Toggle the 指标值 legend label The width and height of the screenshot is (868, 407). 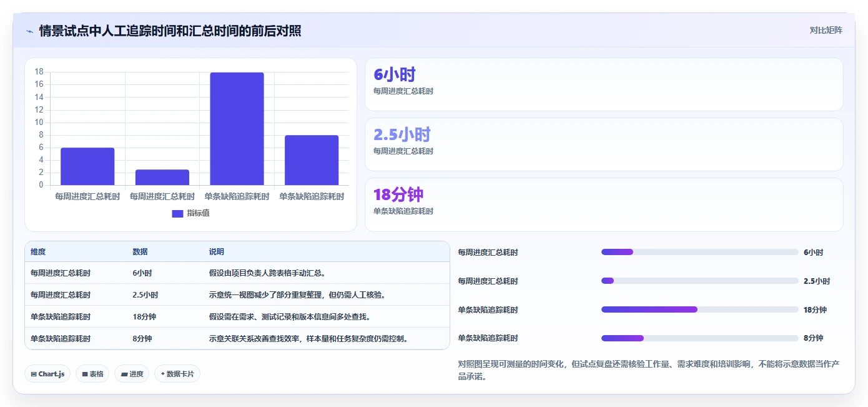[x=199, y=214]
